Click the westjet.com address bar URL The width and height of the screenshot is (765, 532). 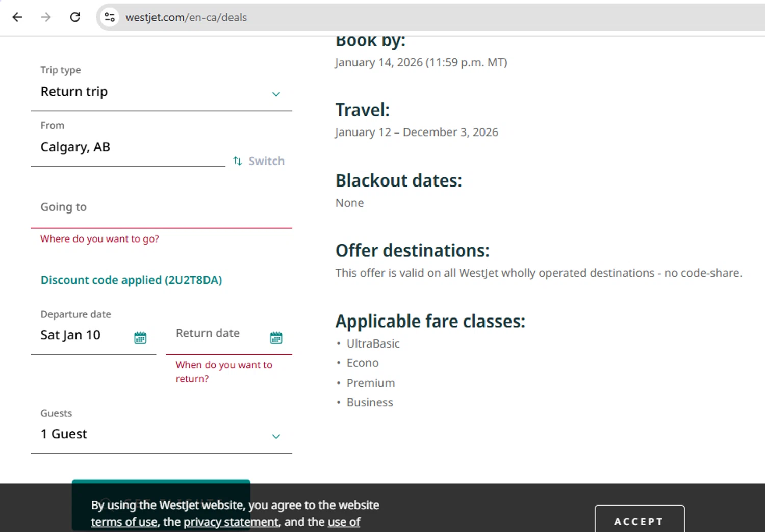pyautogui.click(x=186, y=17)
